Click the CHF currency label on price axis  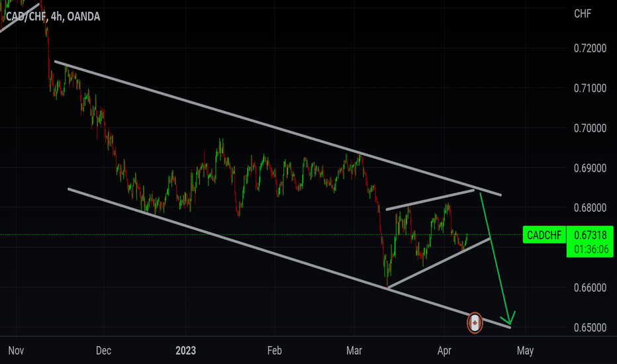click(583, 14)
